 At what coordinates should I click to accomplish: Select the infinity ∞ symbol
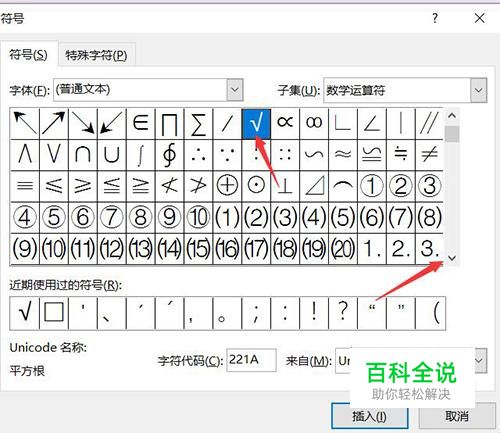[314, 123]
